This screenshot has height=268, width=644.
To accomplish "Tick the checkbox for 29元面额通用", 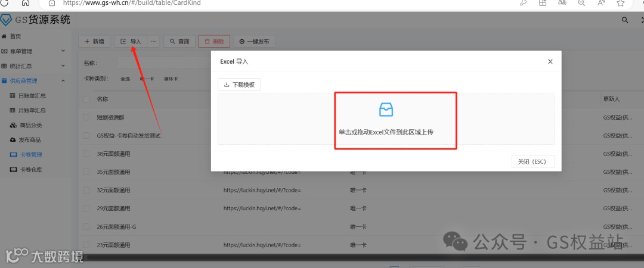I will [x=86, y=208].
